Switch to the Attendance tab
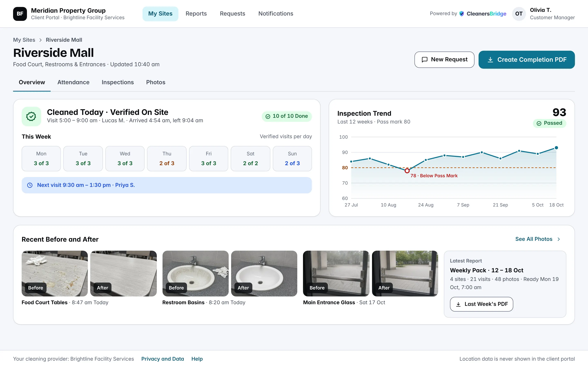Screen dimensions: 588x368 (73, 82)
